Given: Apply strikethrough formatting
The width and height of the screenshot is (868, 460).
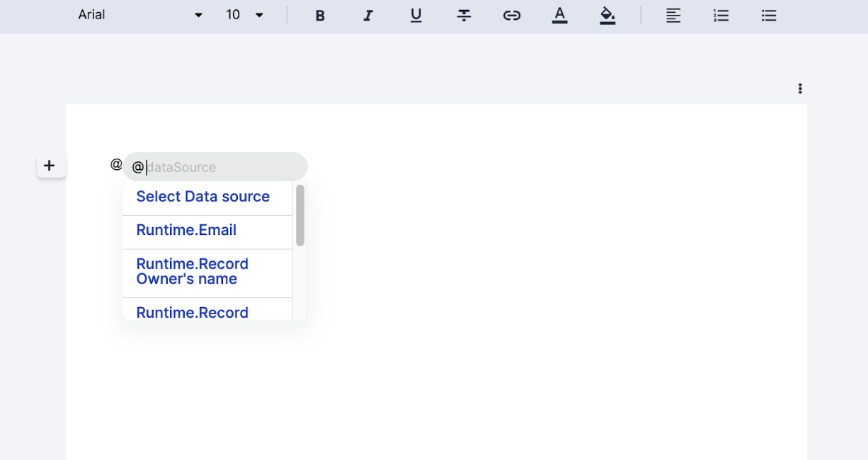Looking at the screenshot, I should [x=464, y=16].
